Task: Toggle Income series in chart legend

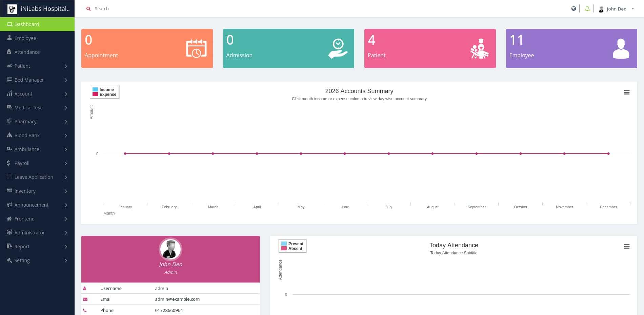Action: pos(106,89)
